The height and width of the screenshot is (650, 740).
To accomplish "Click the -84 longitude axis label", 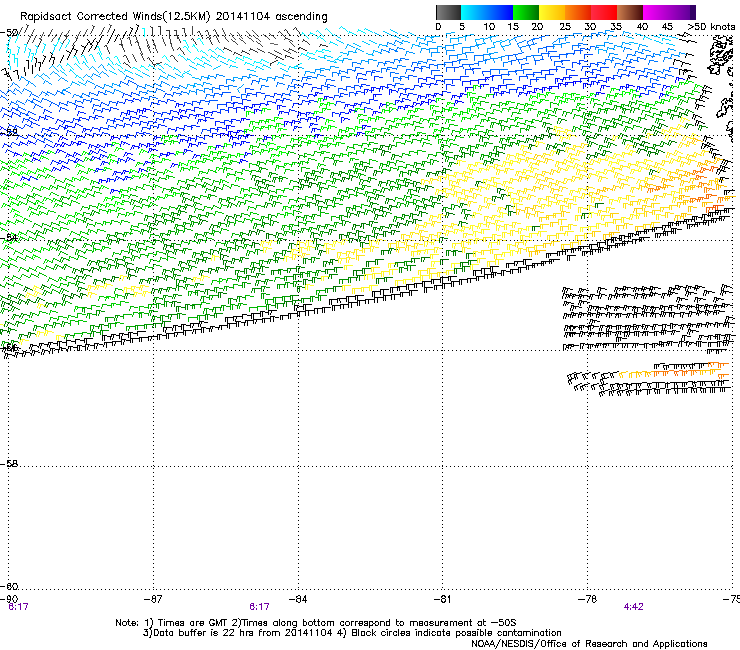I will [x=298, y=599].
